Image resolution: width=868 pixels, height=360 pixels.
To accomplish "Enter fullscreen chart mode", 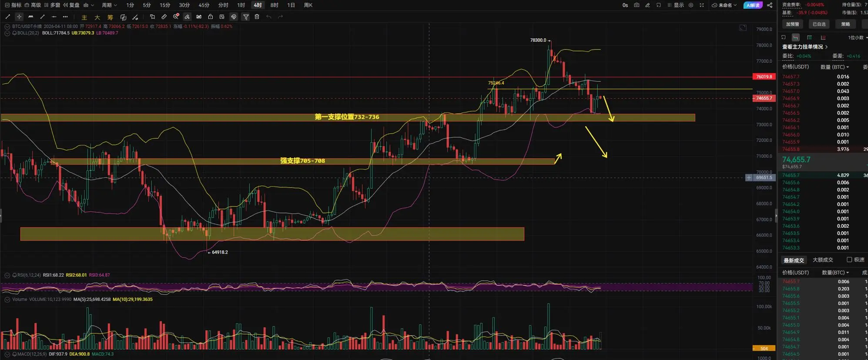I will click(x=702, y=5).
